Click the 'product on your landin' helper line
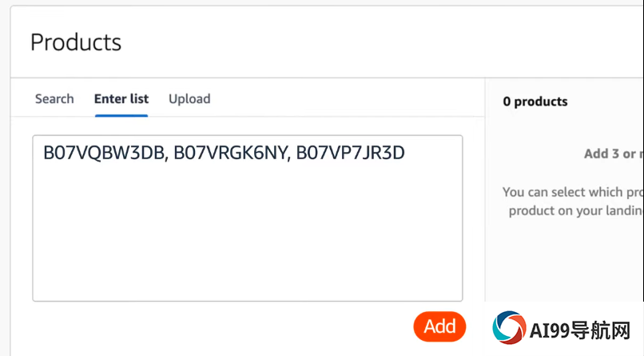The height and width of the screenshot is (356, 644). pos(575,210)
